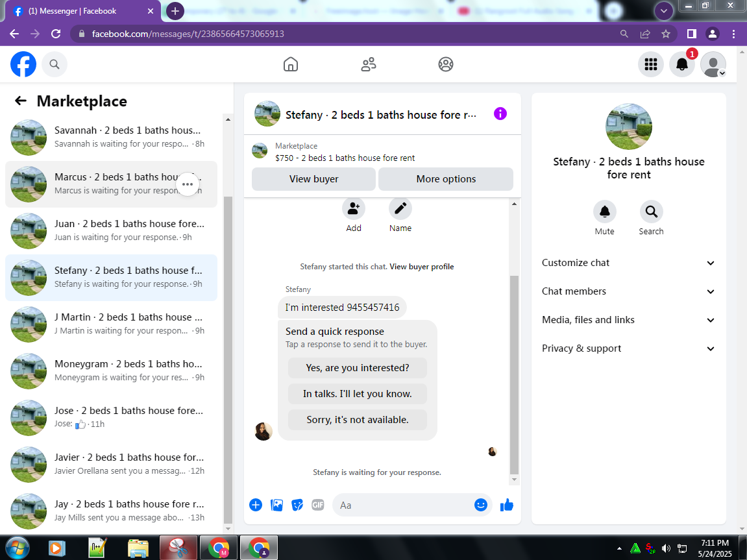Open Notifications bell with red badge
This screenshot has height=560, width=747.
point(681,64)
